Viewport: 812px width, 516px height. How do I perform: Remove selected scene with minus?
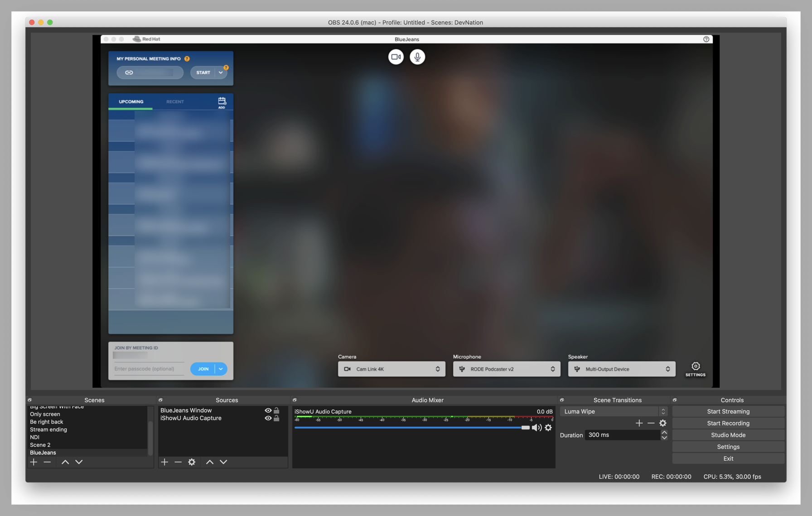(47, 462)
